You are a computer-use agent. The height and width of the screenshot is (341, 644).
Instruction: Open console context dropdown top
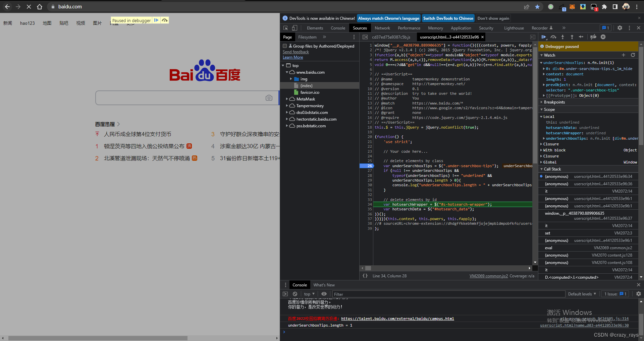click(x=309, y=294)
